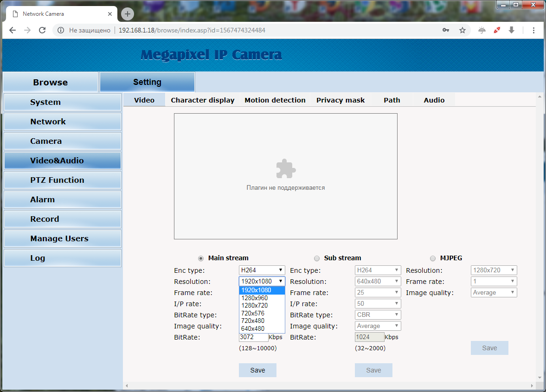Save the Main stream settings
The width and height of the screenshot is (546, 392).
pos(257,370)
